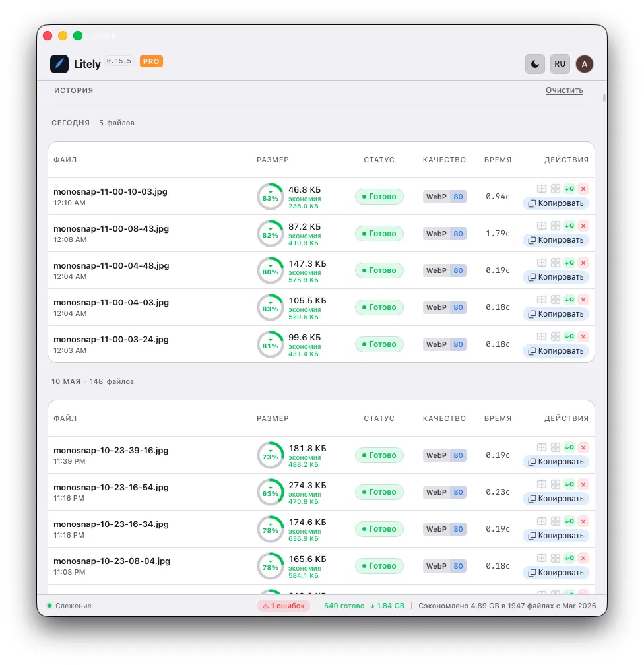Lower quality (↓Q) for monosnap-10-23-39-16.jpg
The image size is (644, 665).
[569, 447]
